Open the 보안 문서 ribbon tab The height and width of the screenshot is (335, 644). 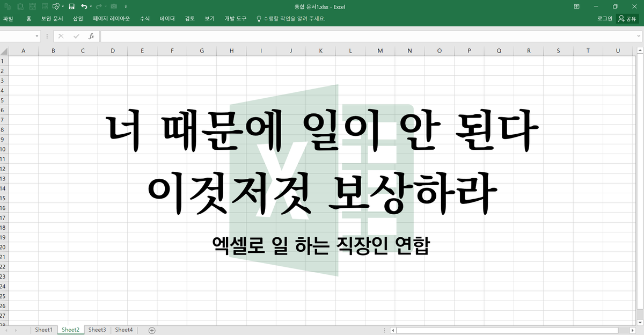tap(52, 18)
